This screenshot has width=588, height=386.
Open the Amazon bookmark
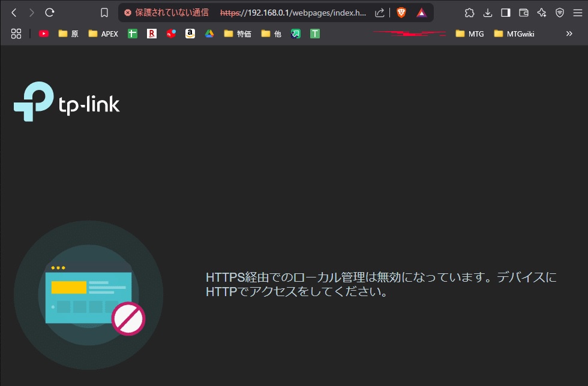point(190,34)
